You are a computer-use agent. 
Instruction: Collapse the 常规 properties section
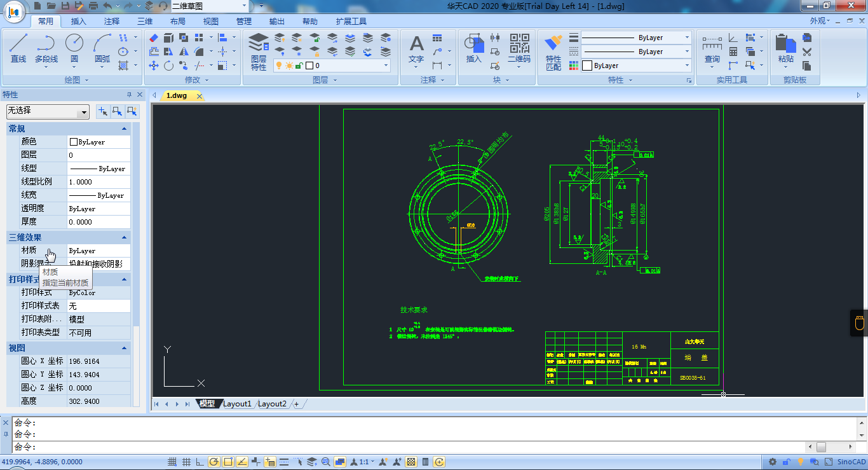pyautogui.click(x=125, y=128)
